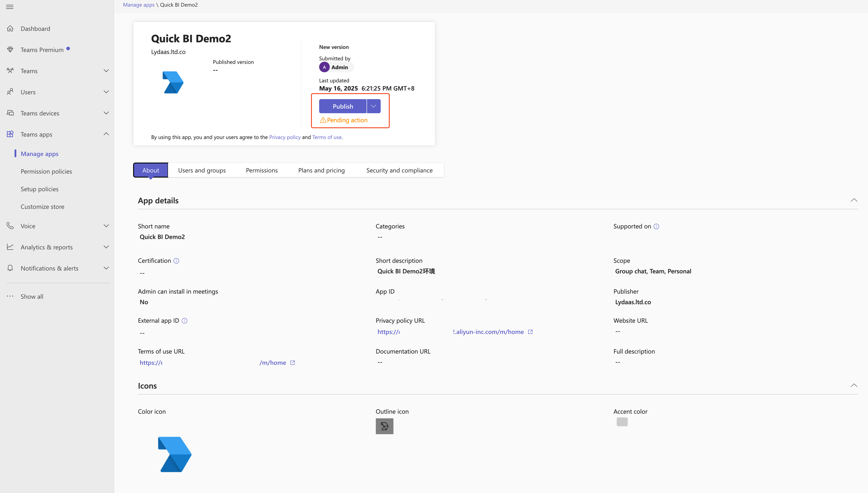Screen dimensions: 868x493
Task: Click the Group chat, Team, Personal scope value
Action: (653, 271)
